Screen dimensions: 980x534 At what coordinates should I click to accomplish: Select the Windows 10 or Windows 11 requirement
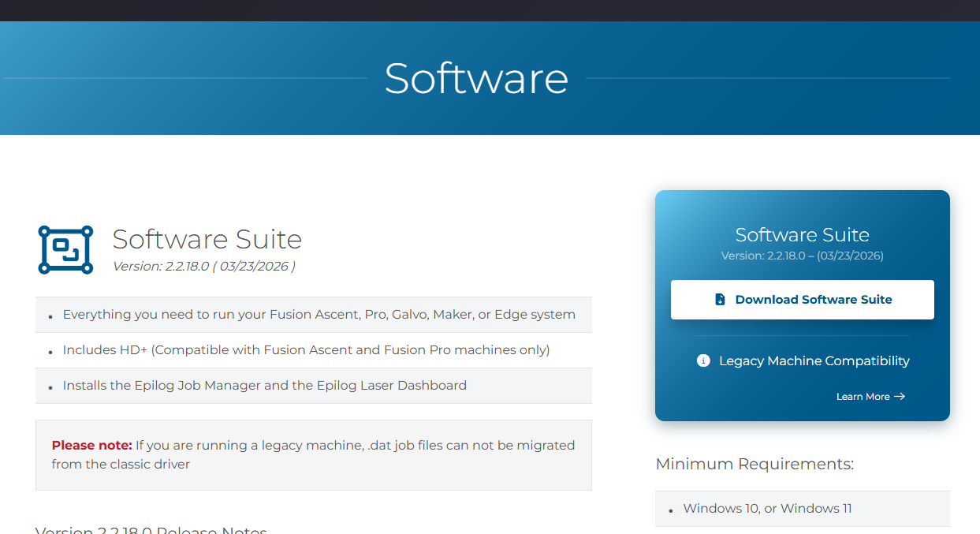click(x=767, y=508)
